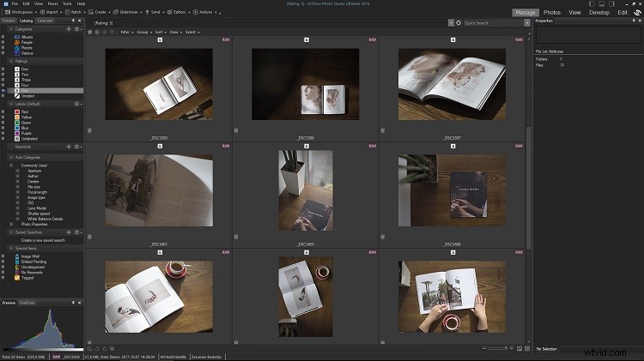
Task: Switch to Develop mode
Action: coord(599,13)
